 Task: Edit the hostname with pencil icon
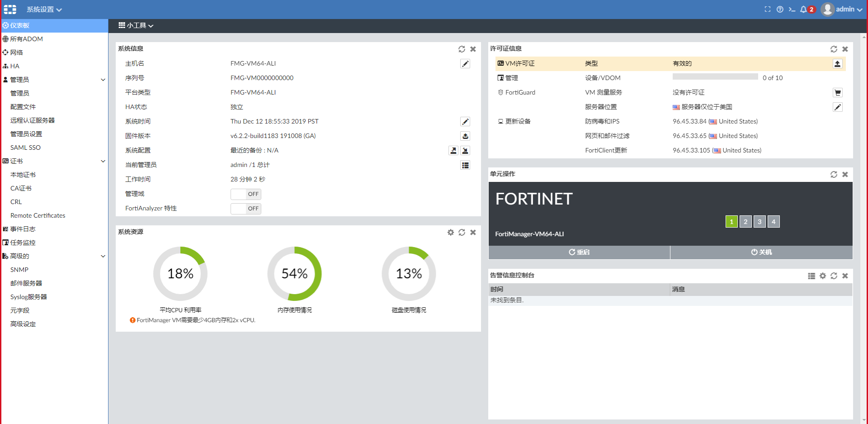click(465, 64)
